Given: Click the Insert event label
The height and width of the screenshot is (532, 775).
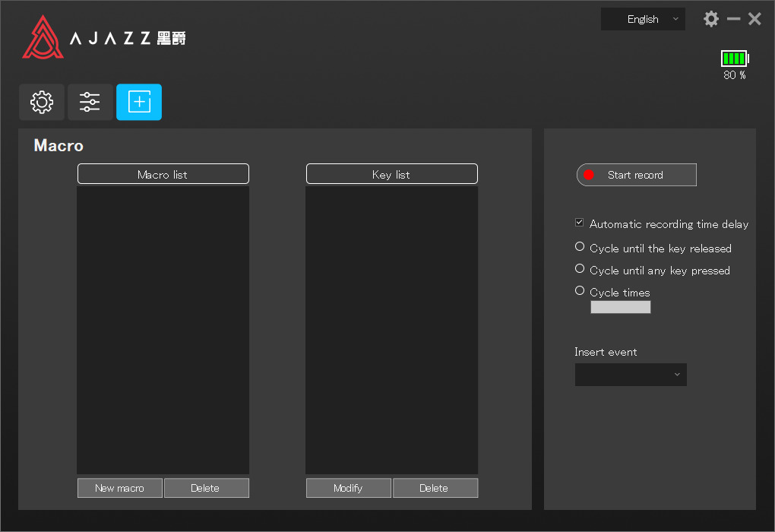Looking at the screenshot, I should click(x=606, y=352).
